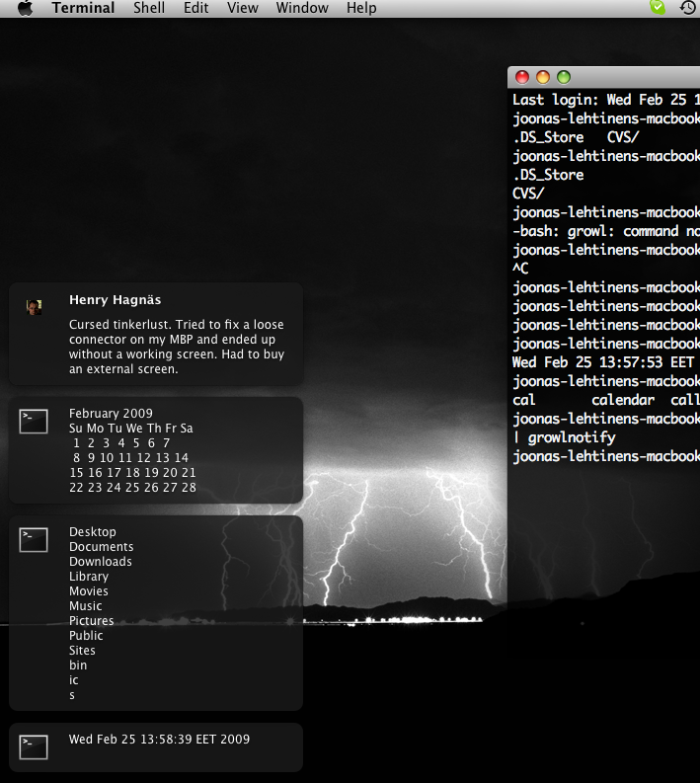Click the 'Cursed tinkerlust' notification message
The image size is (700, 783).
pyautogui.click(x=177, y=347)
